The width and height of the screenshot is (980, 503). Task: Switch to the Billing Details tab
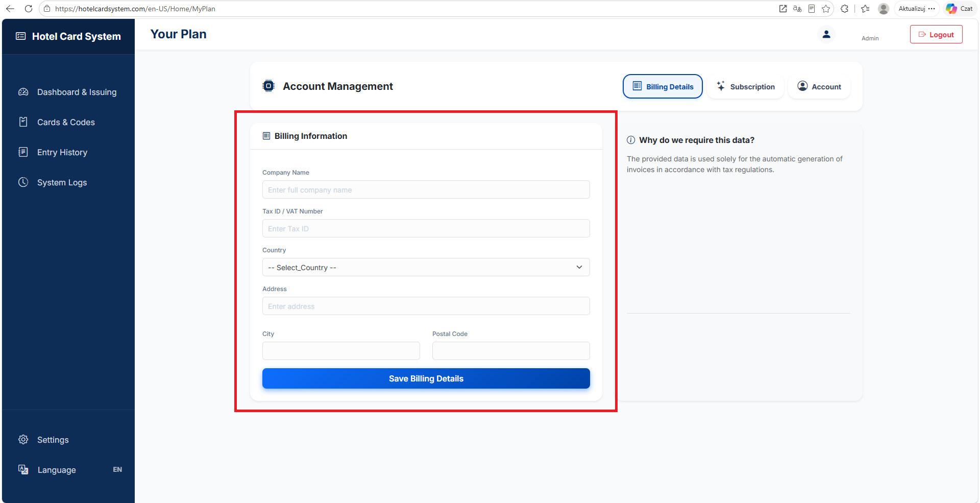point(663,86)
